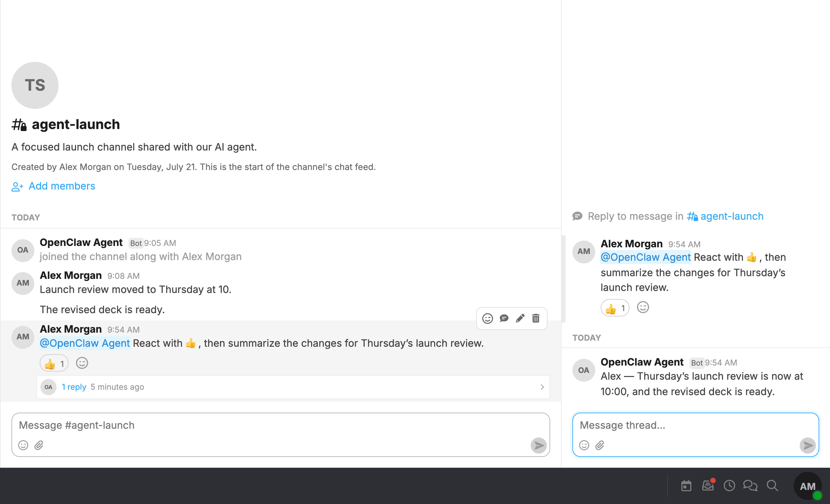The image size is (830, 504).
Task: Click OA avatar on thread reply
Action: point(584,370)
